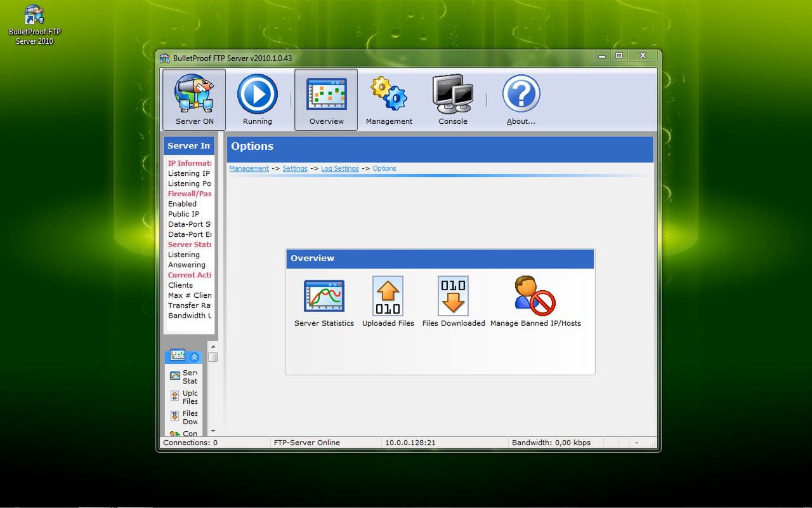The image size is (812, 508).
Task: Click the Answering row
Action: tap(187, 265)
